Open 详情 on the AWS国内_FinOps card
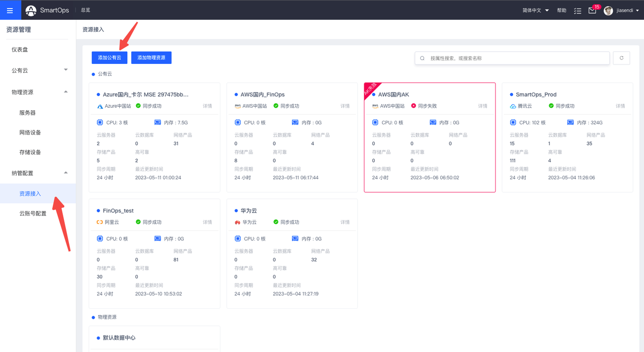The height and width of the screenshot is (352, 644). 345,106
